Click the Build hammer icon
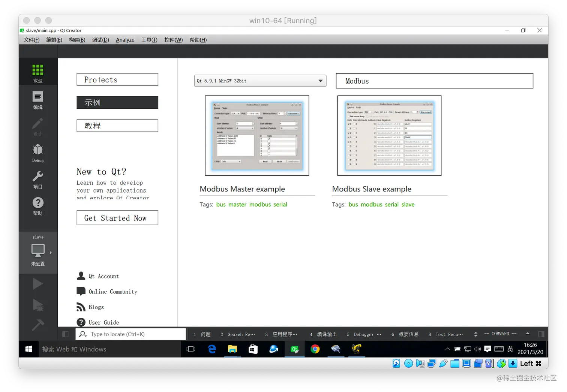 coord(38,325)
